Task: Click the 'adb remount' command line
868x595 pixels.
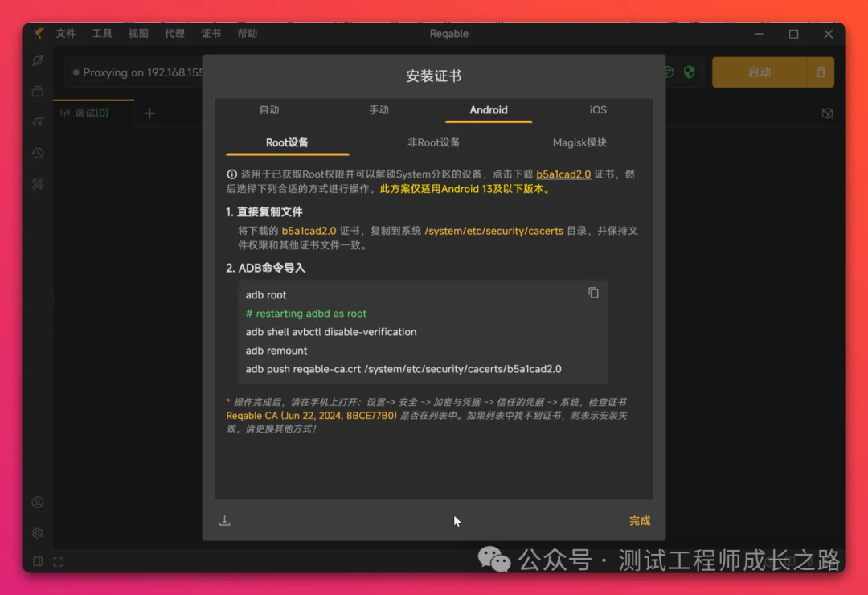Action: (x=276, y=350)
